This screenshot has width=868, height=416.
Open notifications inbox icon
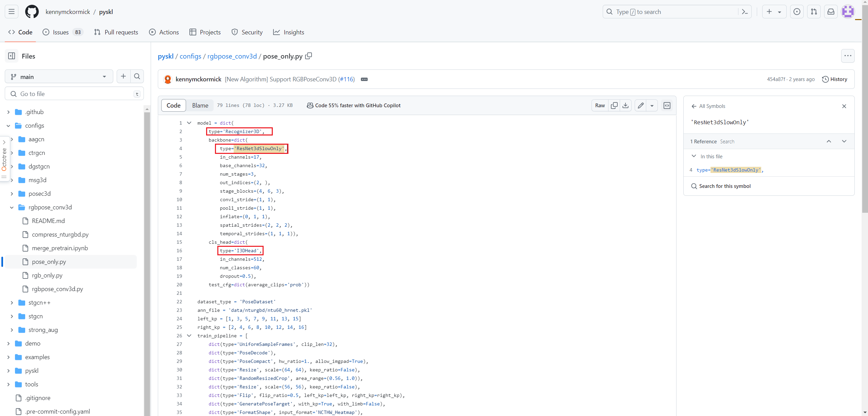pyautogui.click(x=831, y=12)
